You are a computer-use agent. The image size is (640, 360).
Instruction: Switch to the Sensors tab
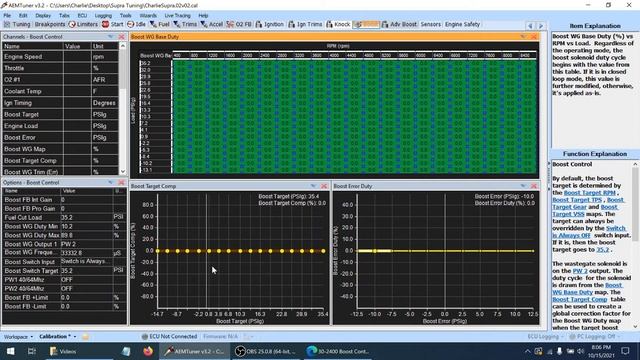tap(431, 24)
